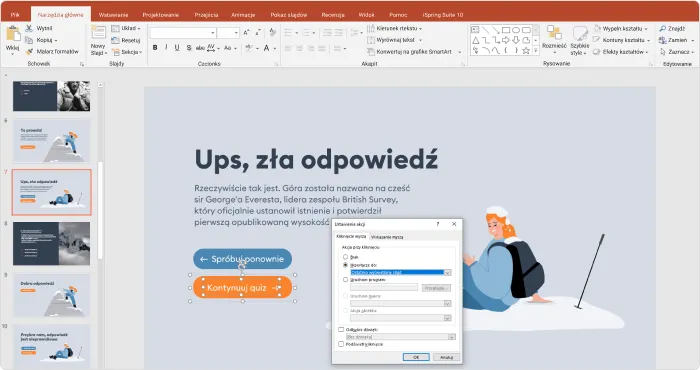Open the sound selection dropdown in the dialog
Viewport: 700px width, 370px height.
pos(451,337)
